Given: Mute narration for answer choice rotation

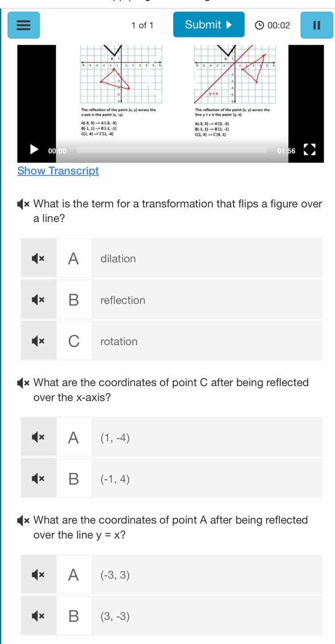Looking at the screenshot, I should (38, 341).
